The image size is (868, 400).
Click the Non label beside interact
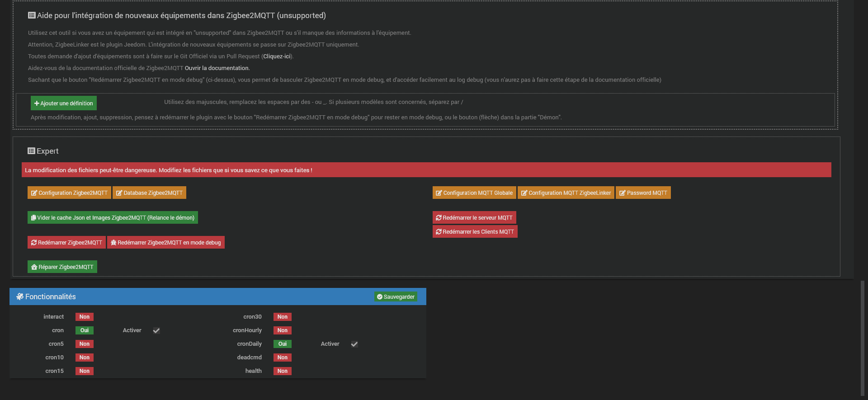tap(85, 317)
